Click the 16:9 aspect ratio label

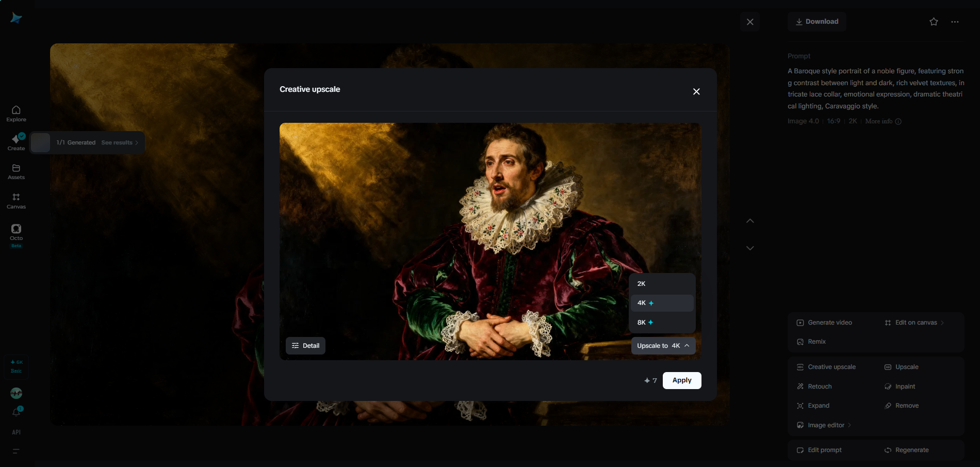click(834, 121)
